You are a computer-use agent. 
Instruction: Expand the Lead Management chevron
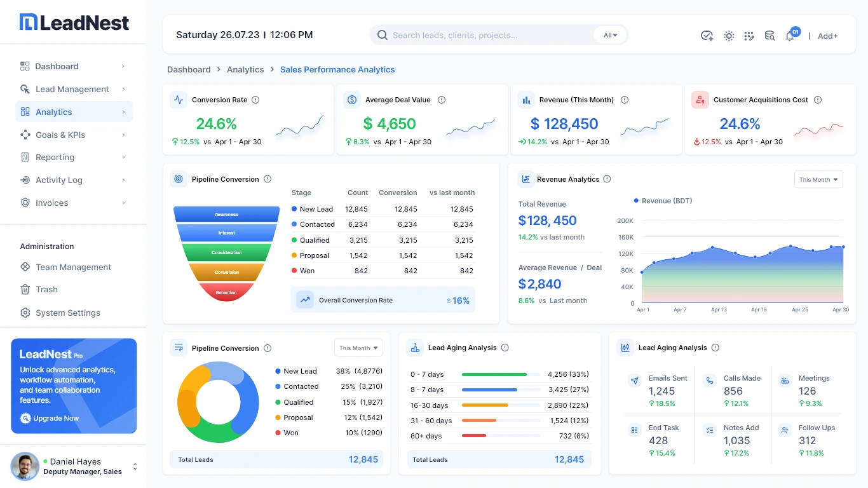click(123, 89)
